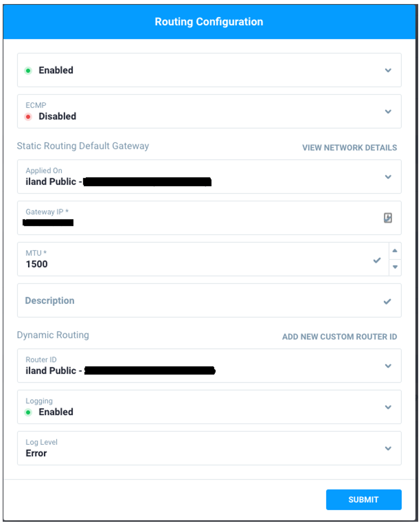Open the Router ID dropdown chevron
Image resolution: width=420 pixels, height=524 pixels.
click(x=388, y=366)
